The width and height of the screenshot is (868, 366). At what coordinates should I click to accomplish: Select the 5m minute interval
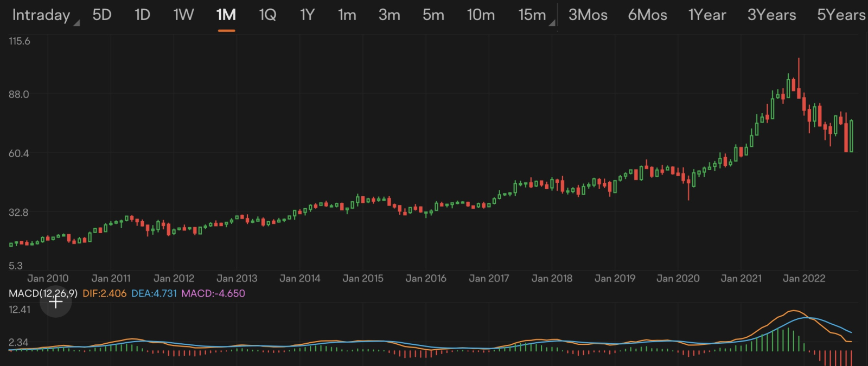(x=433, y=15)
